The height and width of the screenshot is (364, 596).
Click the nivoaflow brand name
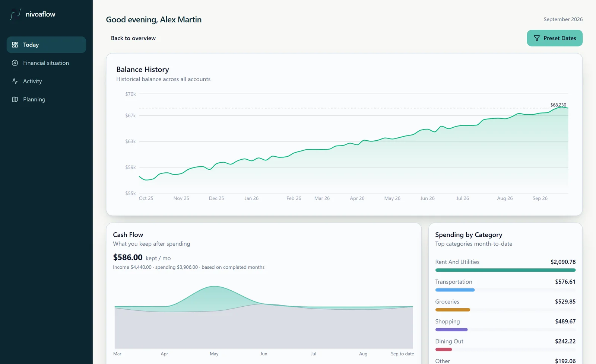pyautogui.click(x=40, y=14)
